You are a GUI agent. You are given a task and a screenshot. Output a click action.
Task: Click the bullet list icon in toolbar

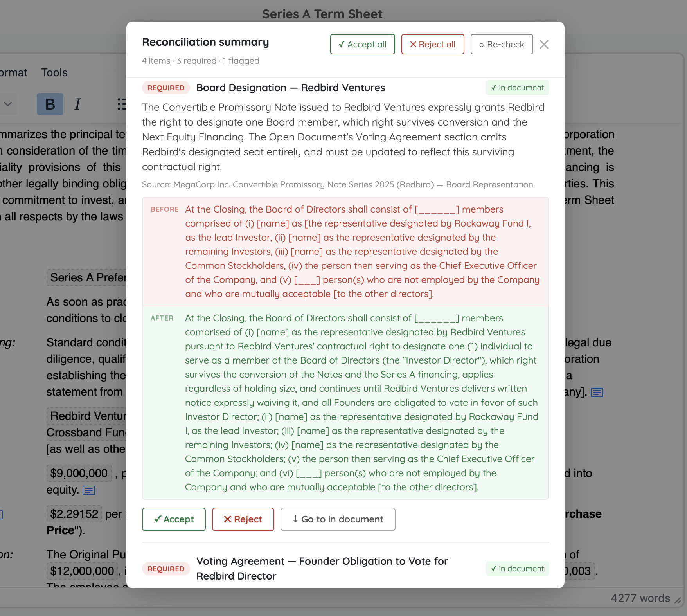(x=122, y=104)
